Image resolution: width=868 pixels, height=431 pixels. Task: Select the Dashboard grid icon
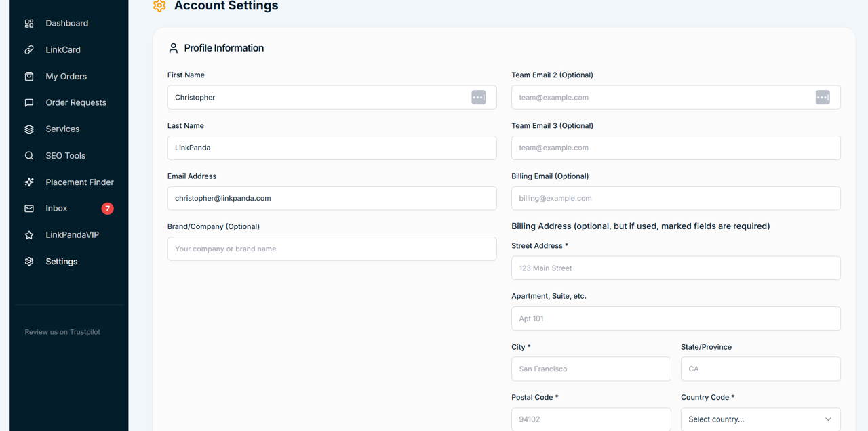[28, 23]
